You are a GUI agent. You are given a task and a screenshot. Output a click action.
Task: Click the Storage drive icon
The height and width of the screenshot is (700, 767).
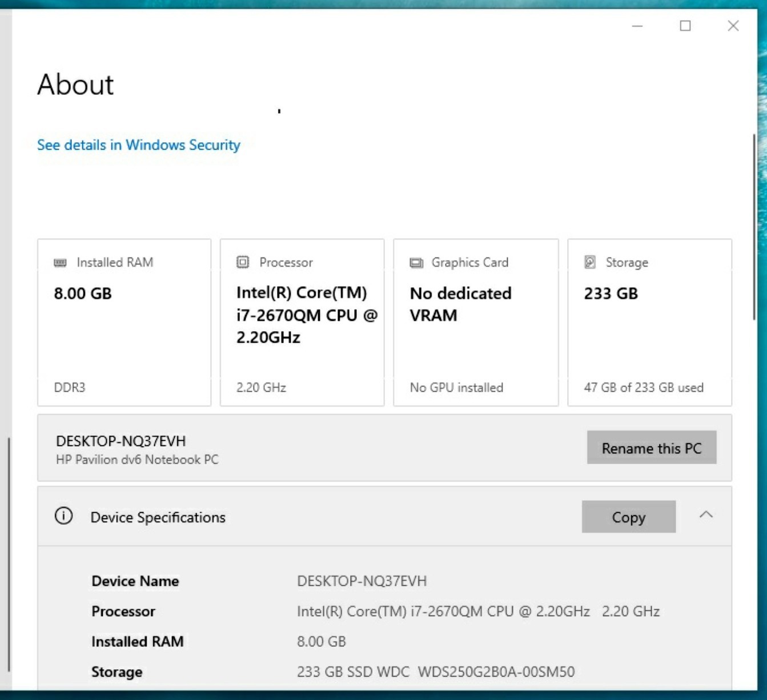pyautogui.click(x=590, y=262)
